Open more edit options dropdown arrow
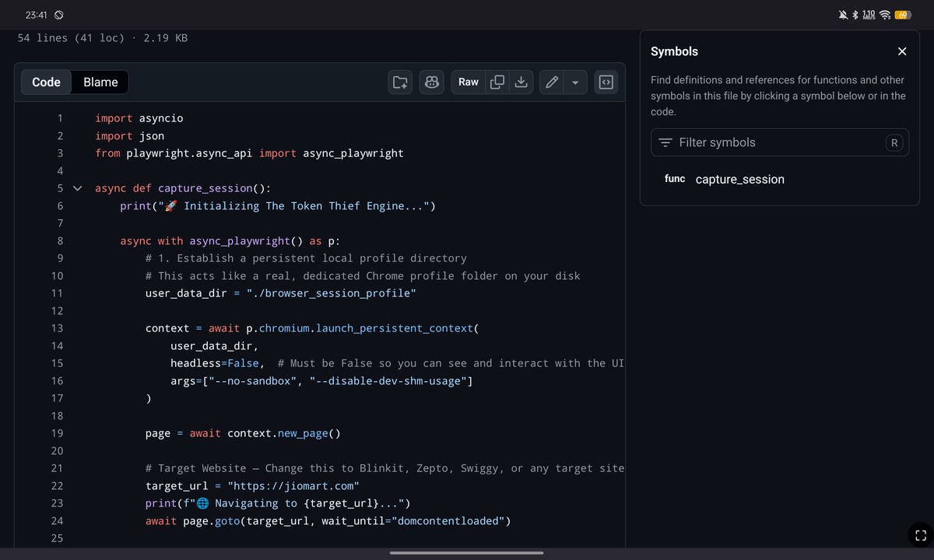934x560 pixels. coord(575,82)
